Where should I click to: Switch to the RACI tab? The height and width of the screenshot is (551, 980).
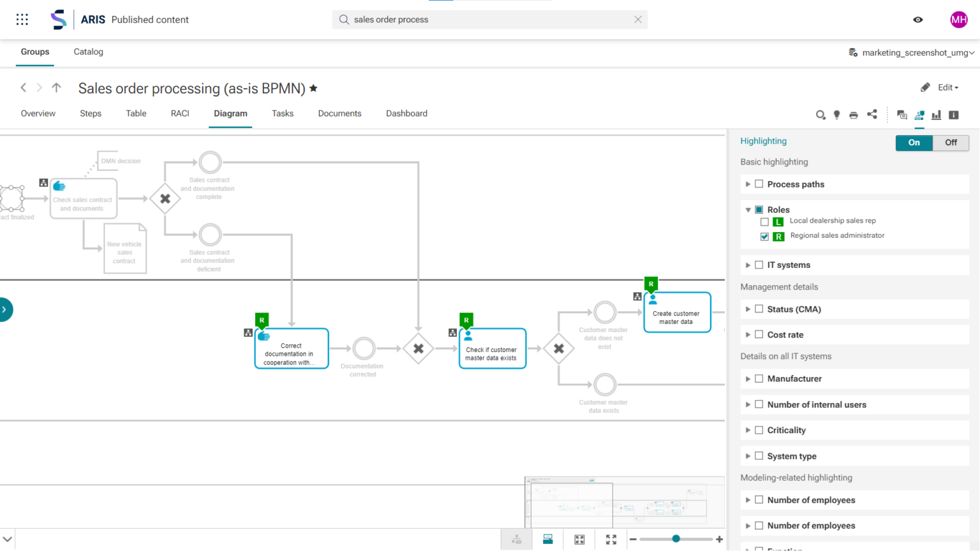[179, 114]
